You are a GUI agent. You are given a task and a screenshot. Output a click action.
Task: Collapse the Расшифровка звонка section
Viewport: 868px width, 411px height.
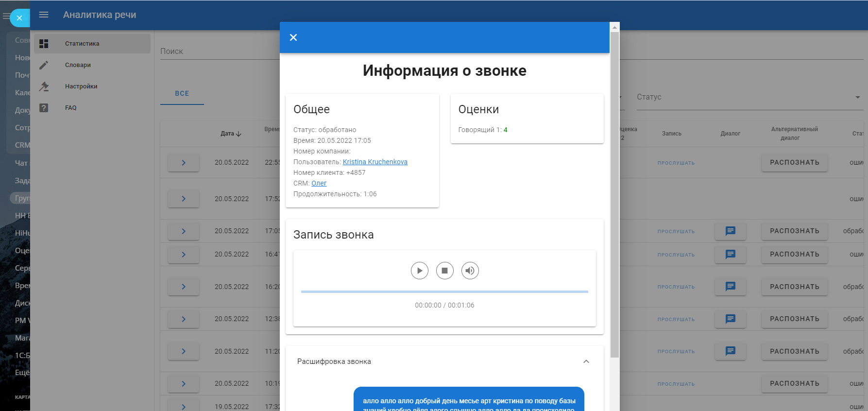[586, 361]
